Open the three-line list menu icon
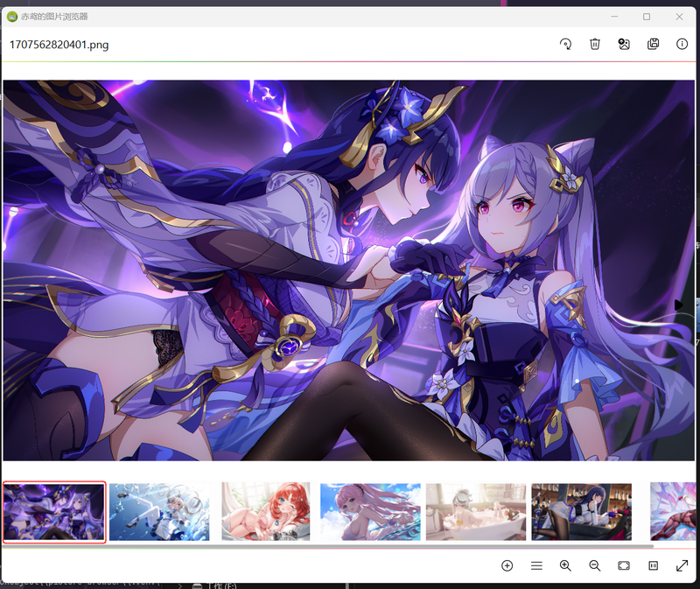Image resolution: width=700 pixels, height=589 pixels. (x=536, y=565)
